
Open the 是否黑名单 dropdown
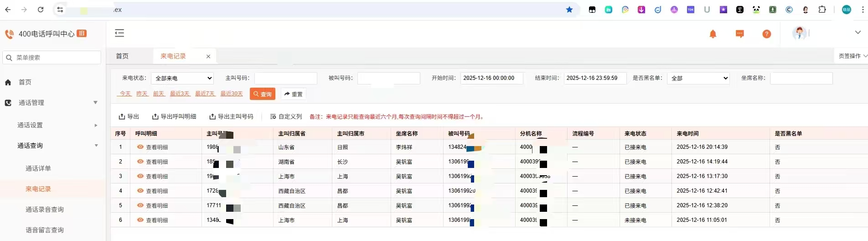(698, 78)
